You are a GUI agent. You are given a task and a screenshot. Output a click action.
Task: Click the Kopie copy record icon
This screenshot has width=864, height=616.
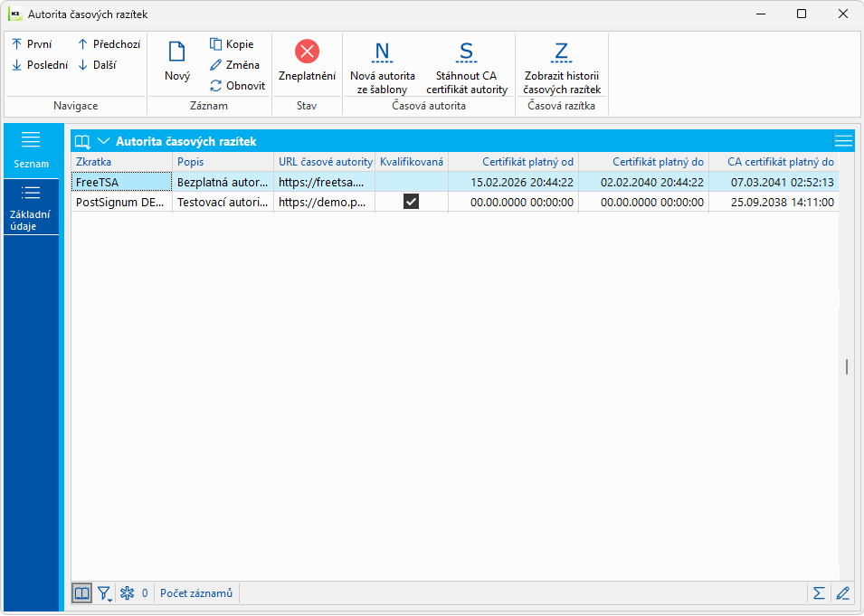(215, 44)
